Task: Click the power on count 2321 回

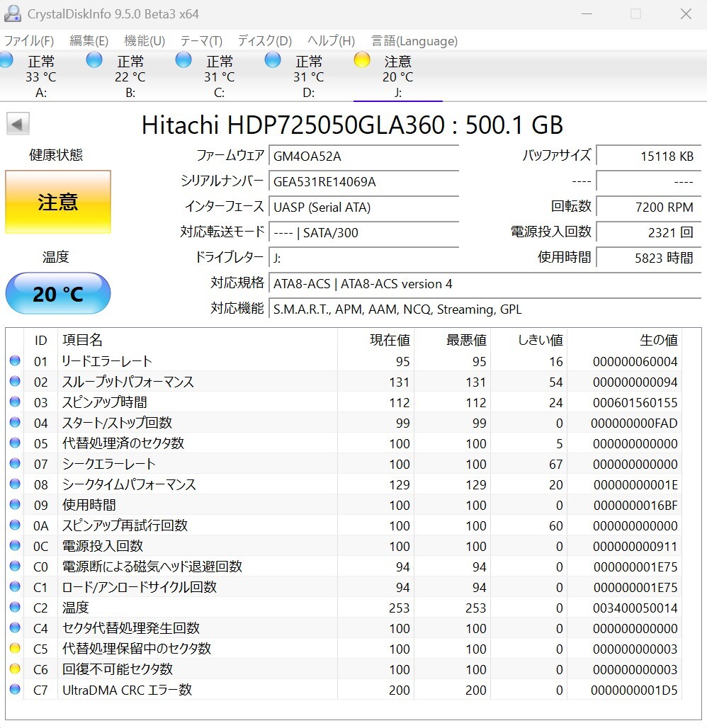Action: click(x=648, y=232)
